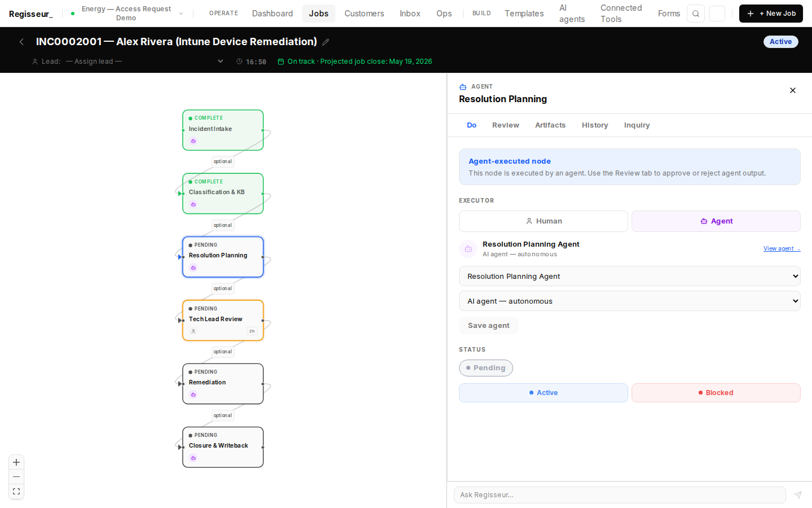Select the Incident Intake node

[x=223, y=130]
